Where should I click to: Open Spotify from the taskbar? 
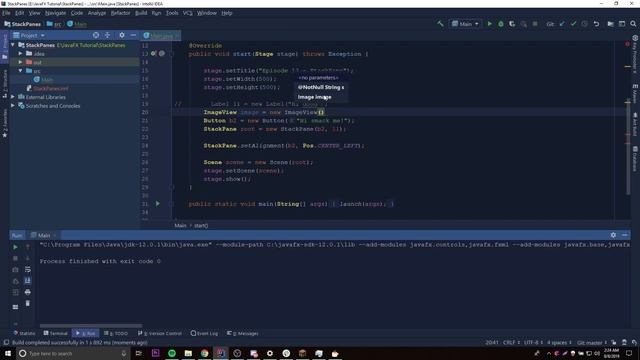[172, 353]
